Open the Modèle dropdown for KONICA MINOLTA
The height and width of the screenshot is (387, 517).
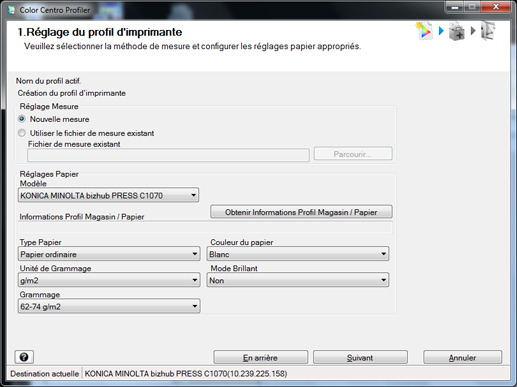(x=108, y=195)
